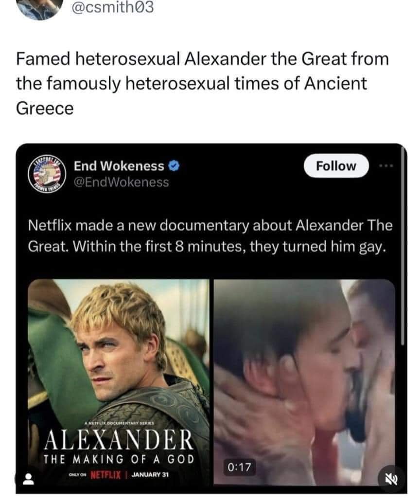Open the @EndWokeness handle link
Image resolution: width=420 pixels, height=504 pixels.
tap(122, 182)
